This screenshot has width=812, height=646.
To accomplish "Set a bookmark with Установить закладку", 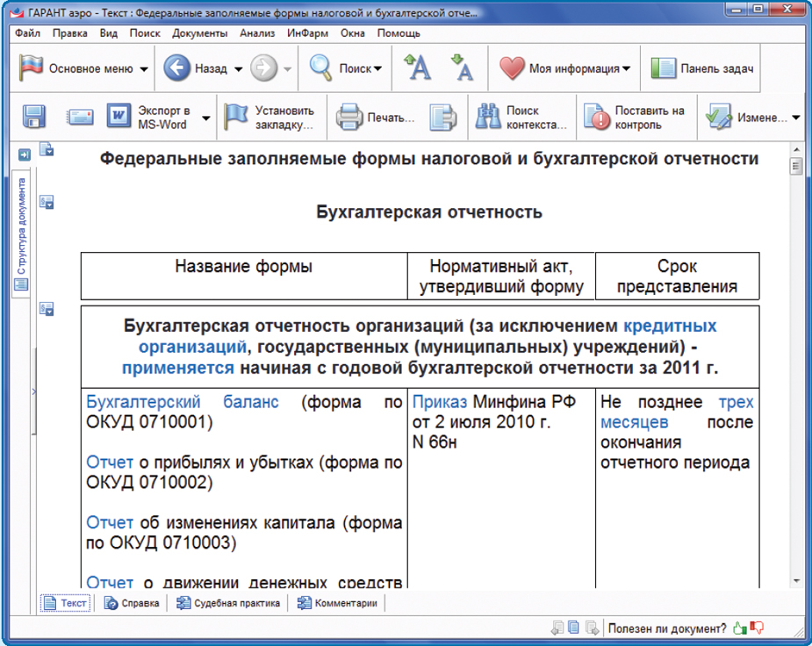I will pyautogui.click(x=269, y=118).
